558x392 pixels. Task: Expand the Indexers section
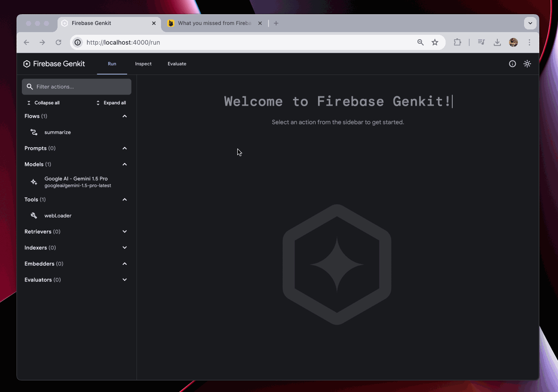click(x=125, y=248)
